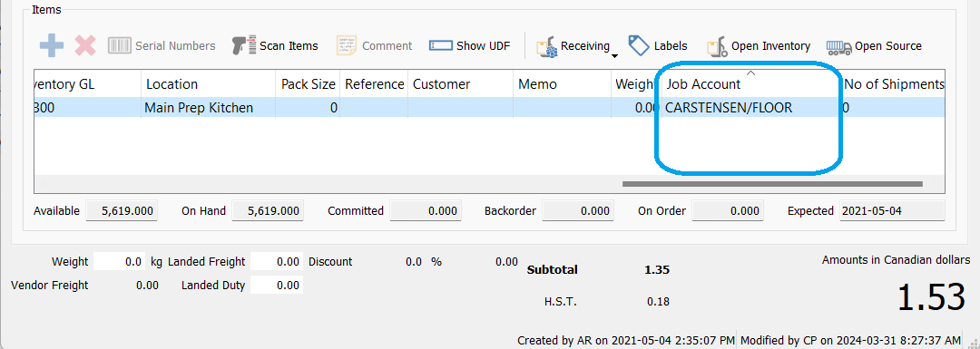This screenshot has height=349, width=980.
Task: Click Open Source truck button
Action: tap(874, 45)
